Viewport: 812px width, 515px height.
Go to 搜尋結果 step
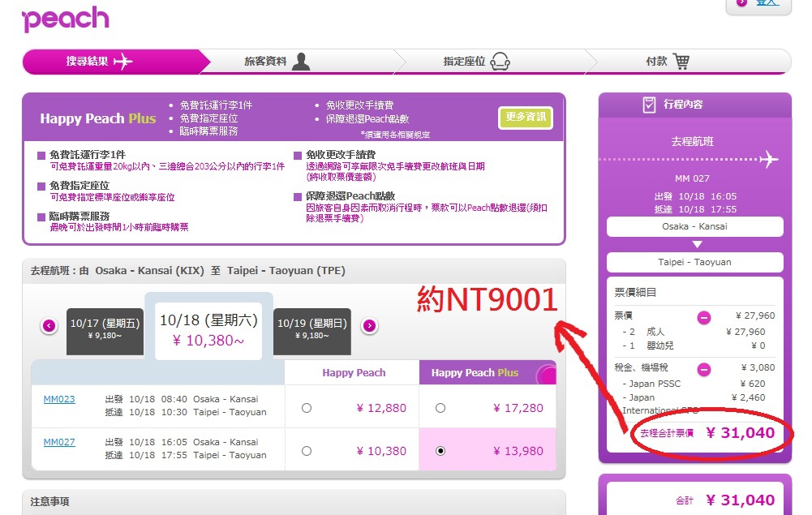click(111, 62)
